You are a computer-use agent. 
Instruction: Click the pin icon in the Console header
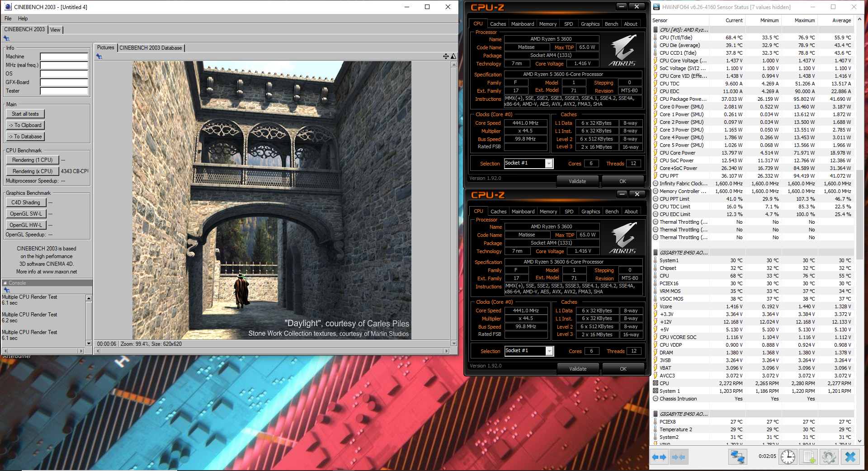point(6,290)
